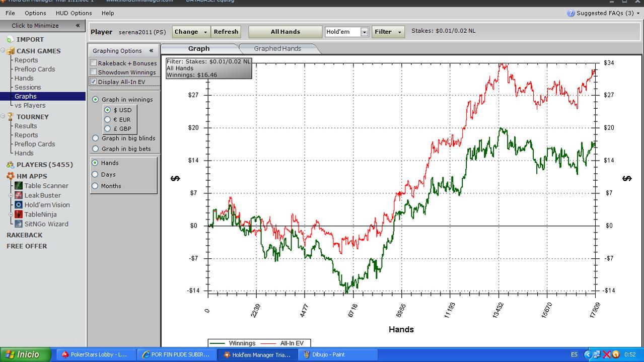Open the Filter dropdown button
644x362 pixels.
[388, 32]
